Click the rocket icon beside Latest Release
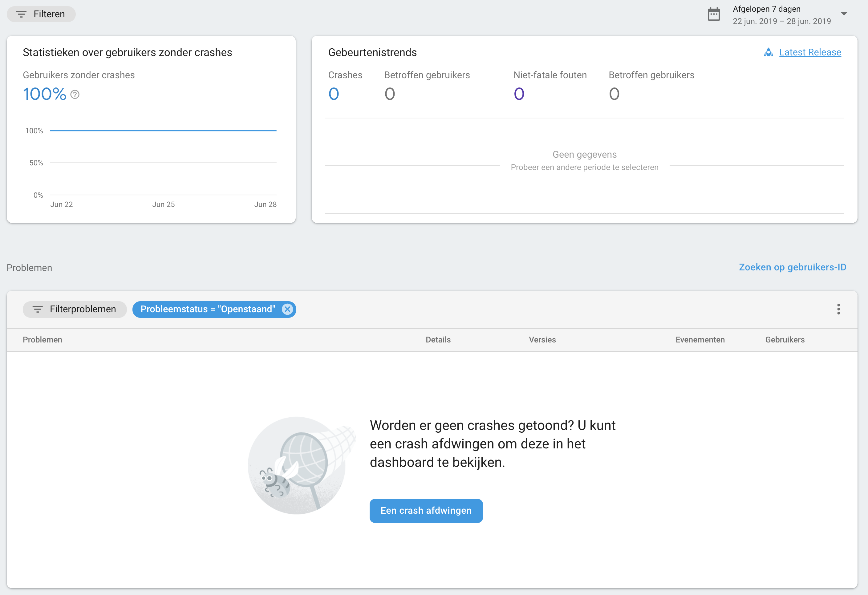 [768, 52]
